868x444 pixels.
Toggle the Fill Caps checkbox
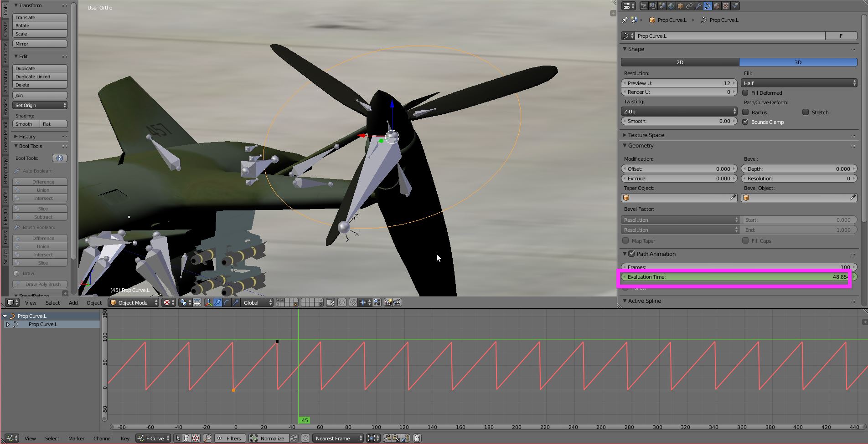(745, 240)
